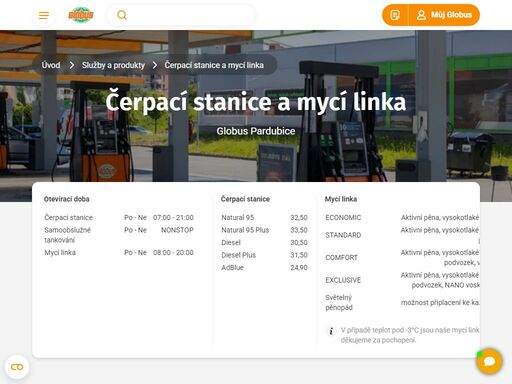The height and width of the screenshot is (384, 512).
Task: Select Natural 95 fuel row
Action: tap(264, 217)
